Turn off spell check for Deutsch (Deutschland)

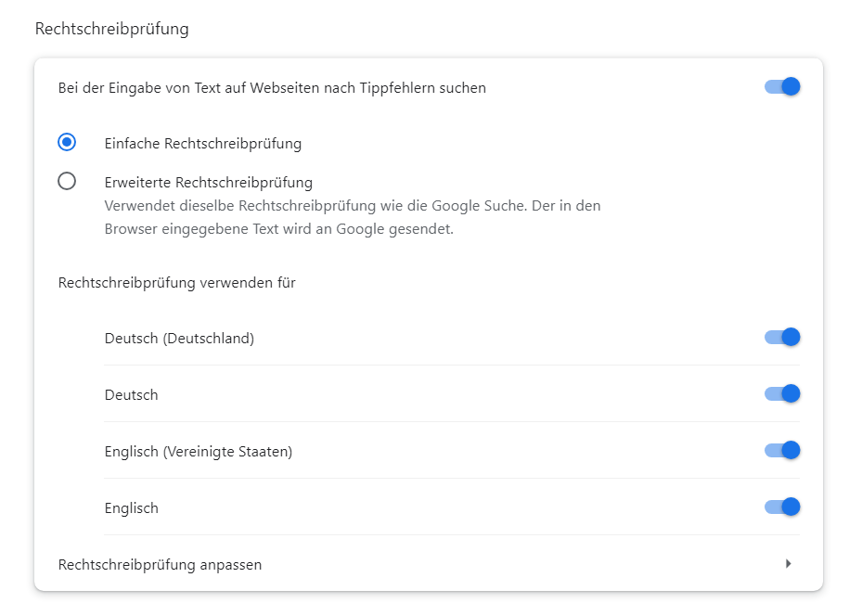[x=781, y=337]
